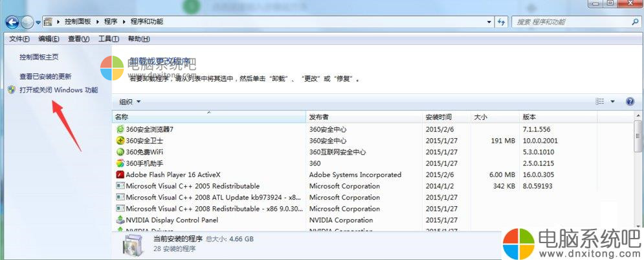The image size is (644, 260).
Task: Select the 360免费WiFi icon
Action: pyautogui.click(x=120, y=152)
